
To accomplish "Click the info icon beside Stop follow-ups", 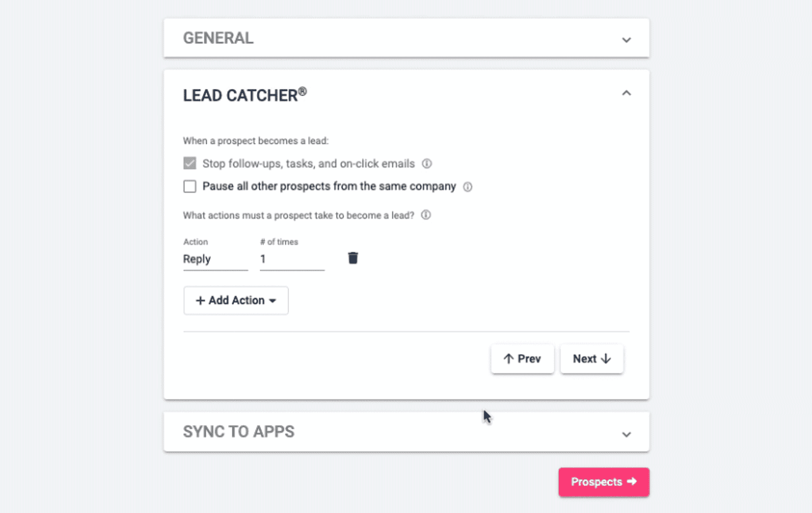I will 428,164.
